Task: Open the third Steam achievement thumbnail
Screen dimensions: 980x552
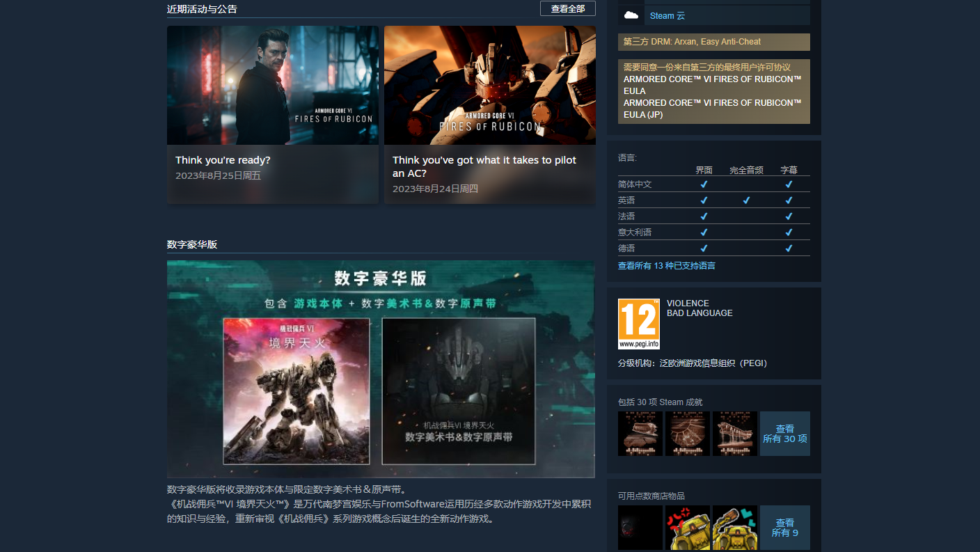Action: click(735, 434)
